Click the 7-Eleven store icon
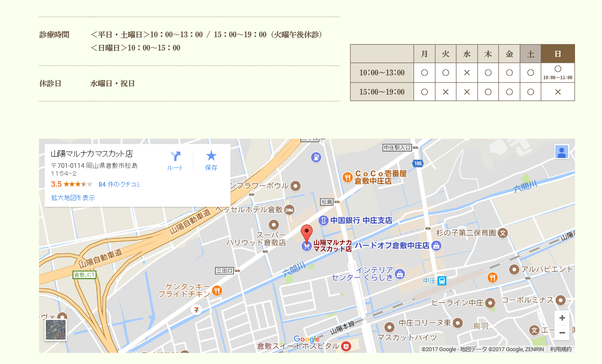This screenshot has width=602, height=364. tap(196, 309)
